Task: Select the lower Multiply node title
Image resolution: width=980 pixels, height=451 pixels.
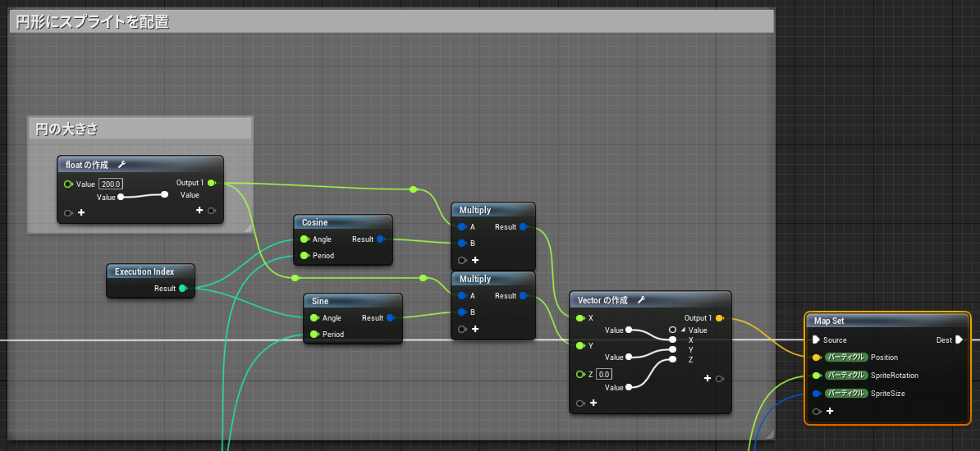Action: tap(475, 279)
